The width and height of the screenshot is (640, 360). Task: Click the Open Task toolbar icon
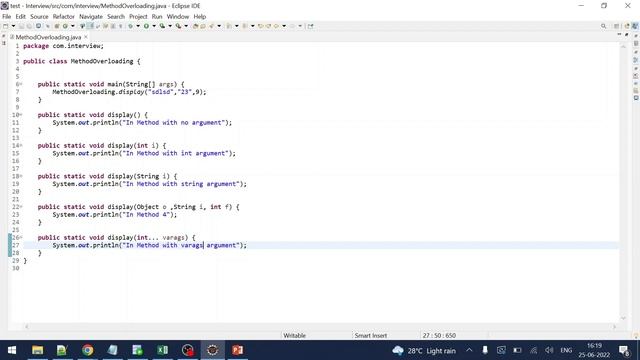tap(203, 26)
